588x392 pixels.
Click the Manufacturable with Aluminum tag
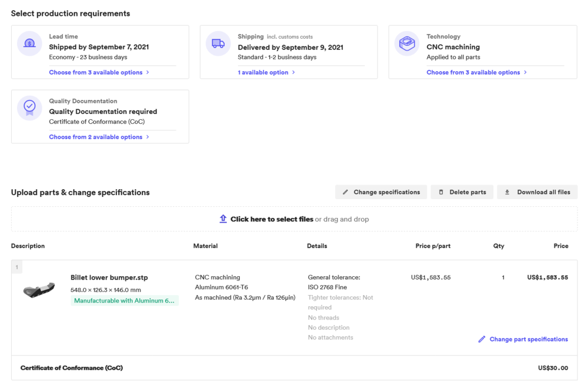pos(124,300)
